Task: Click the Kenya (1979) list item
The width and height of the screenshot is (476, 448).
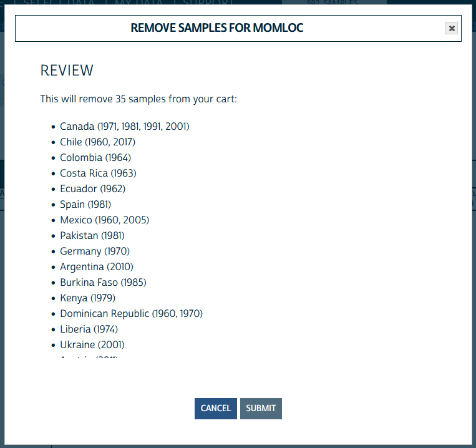Action: pos(88,298)
